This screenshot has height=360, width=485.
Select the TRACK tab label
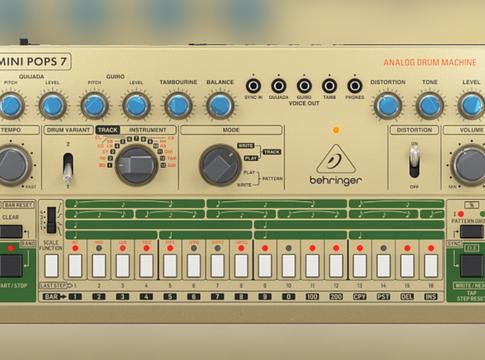tap(108, 130)
